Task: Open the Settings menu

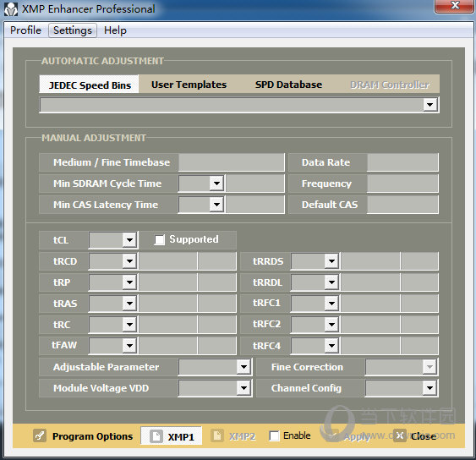Action: coord(73,30)
